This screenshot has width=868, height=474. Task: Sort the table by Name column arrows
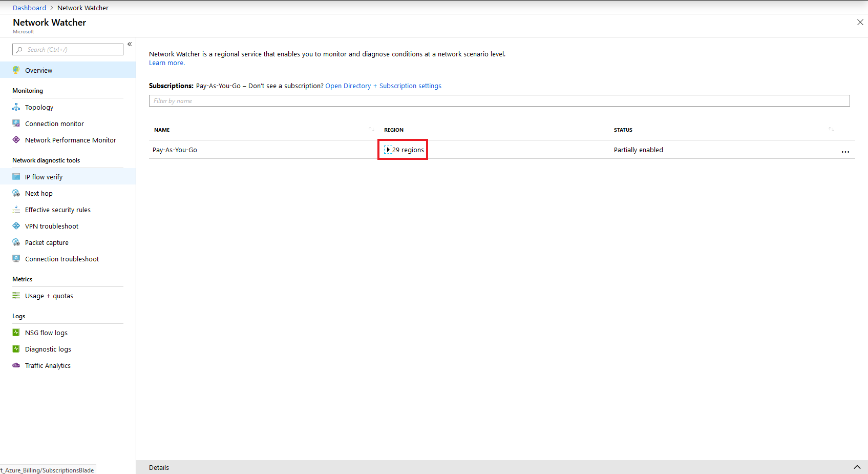372,129
